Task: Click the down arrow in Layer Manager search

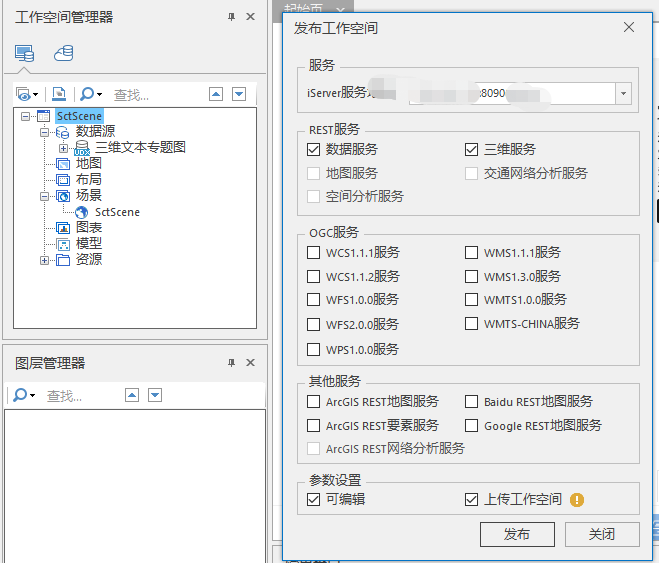Action: coord(155,395)
